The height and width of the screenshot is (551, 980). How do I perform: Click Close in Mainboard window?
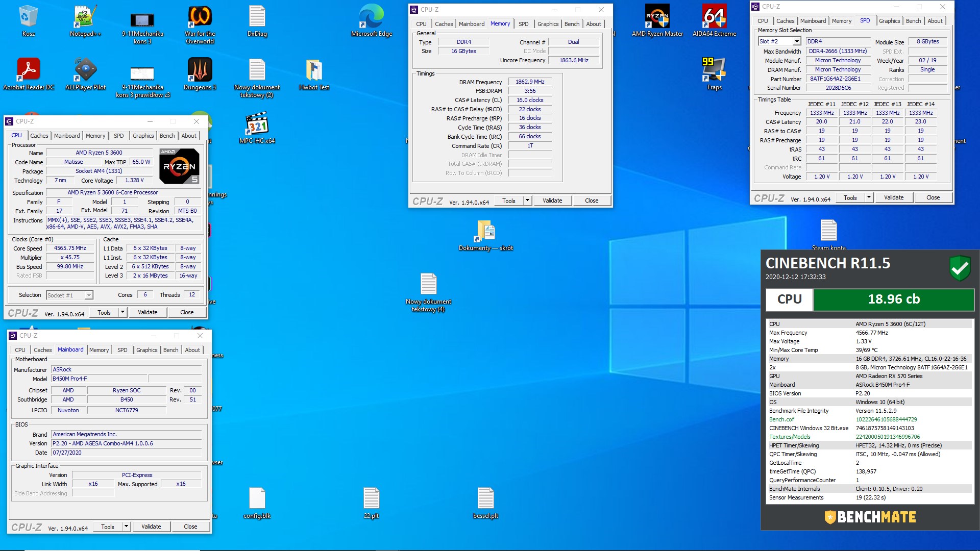(x=190, y=527)
